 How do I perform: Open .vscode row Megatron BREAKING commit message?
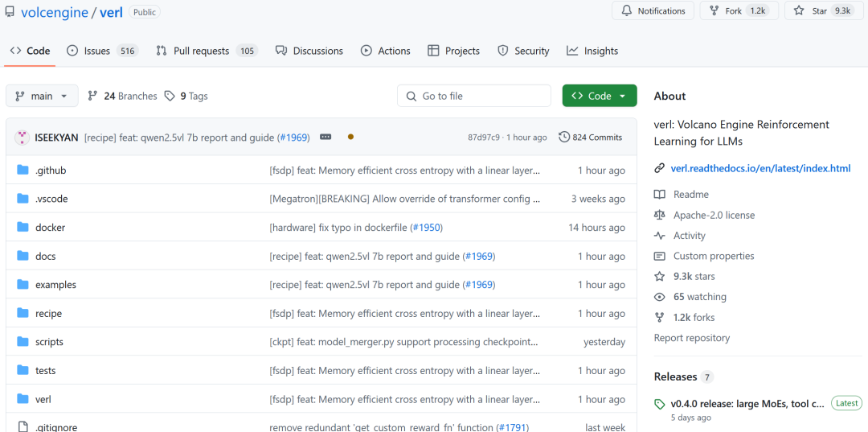click(x=404, y=199)
